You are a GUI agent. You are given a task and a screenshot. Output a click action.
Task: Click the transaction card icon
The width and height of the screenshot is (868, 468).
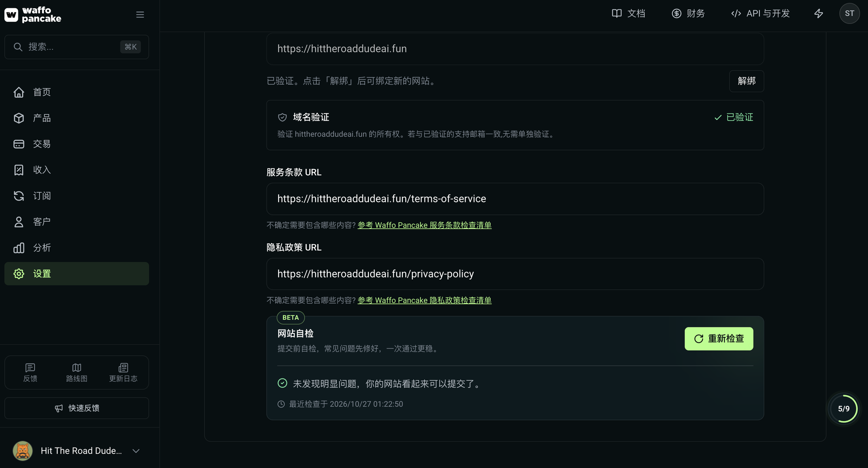click(19, 144)
